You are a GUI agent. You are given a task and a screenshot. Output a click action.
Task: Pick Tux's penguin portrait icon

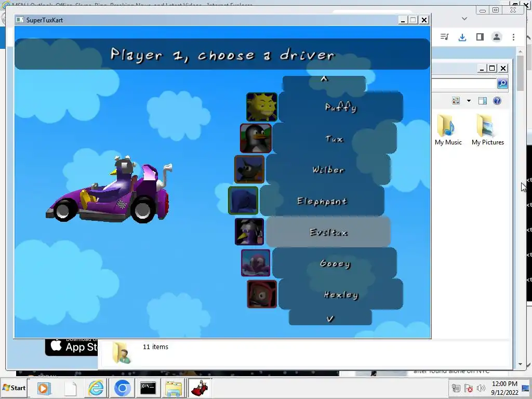pos(256,138)
